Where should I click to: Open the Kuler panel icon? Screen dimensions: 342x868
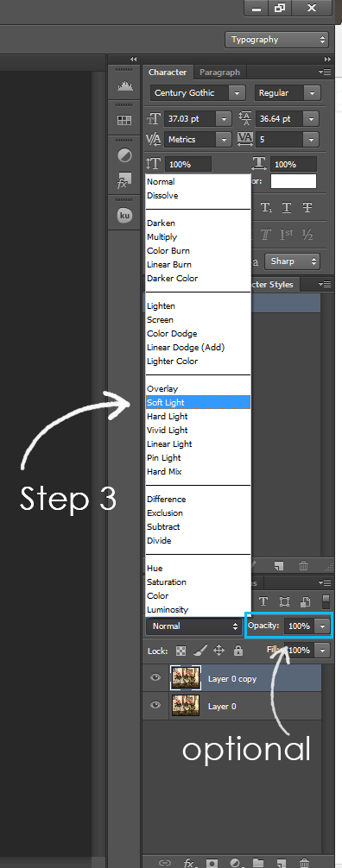(x=124, y=216)
